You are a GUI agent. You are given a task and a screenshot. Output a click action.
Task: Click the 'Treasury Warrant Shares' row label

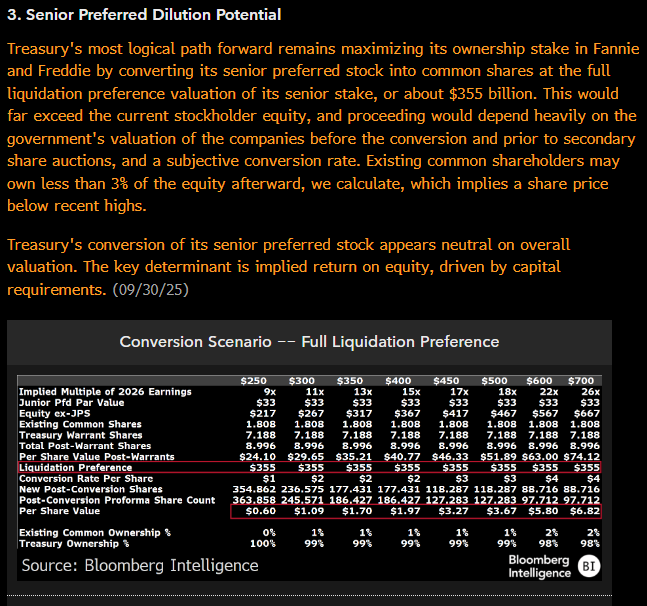[x=80, y=435]
